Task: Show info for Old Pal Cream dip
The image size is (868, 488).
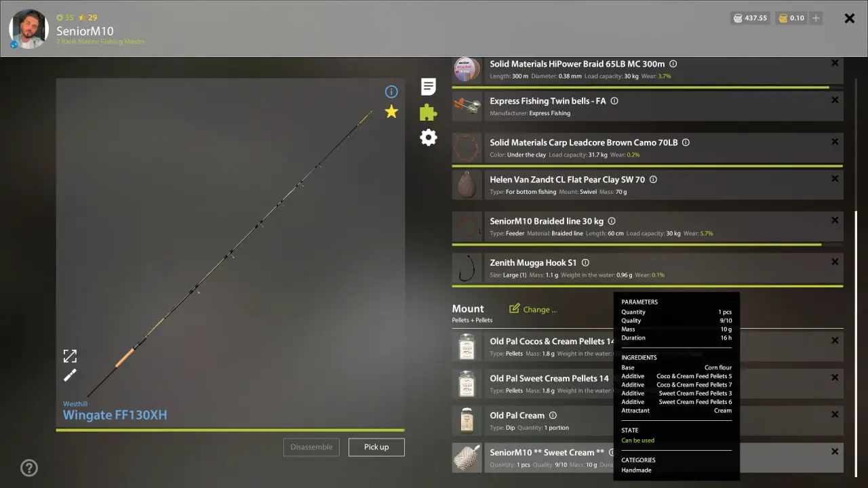Action: 553,415
